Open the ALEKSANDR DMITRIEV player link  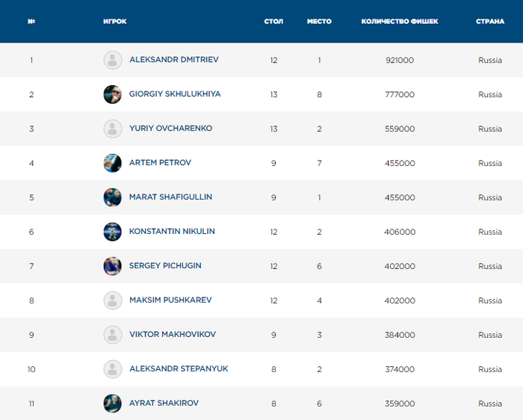pyautogui.click(x=173, y=60)
